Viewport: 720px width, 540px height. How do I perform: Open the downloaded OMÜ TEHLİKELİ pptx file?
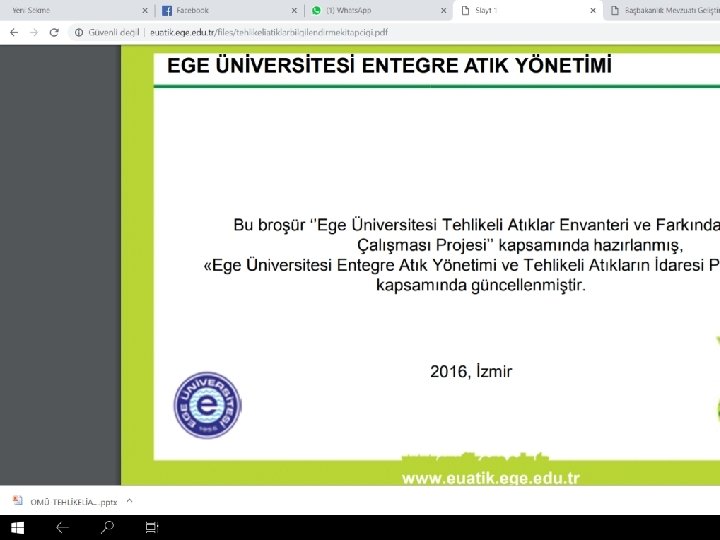[73, 502]
